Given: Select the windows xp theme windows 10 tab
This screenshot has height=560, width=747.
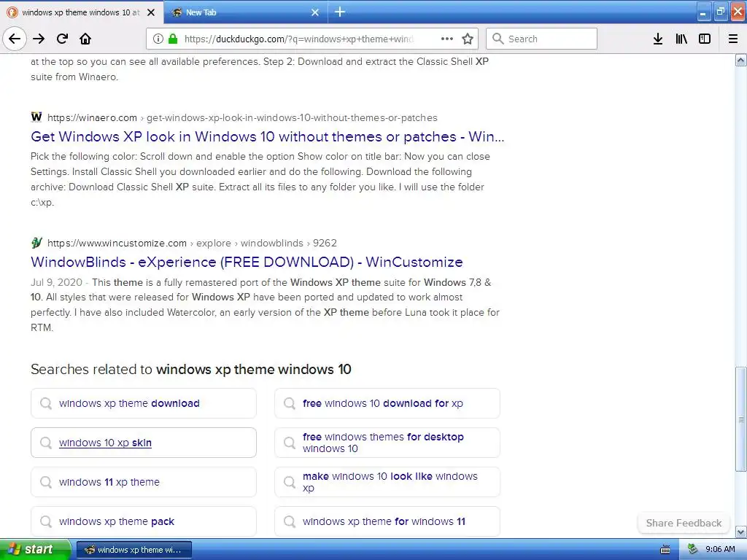Looking at the screenshot, I should [81, 12].
